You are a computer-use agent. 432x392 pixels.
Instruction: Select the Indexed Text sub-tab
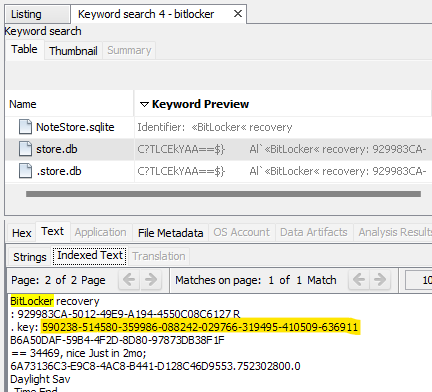(90, 256)
